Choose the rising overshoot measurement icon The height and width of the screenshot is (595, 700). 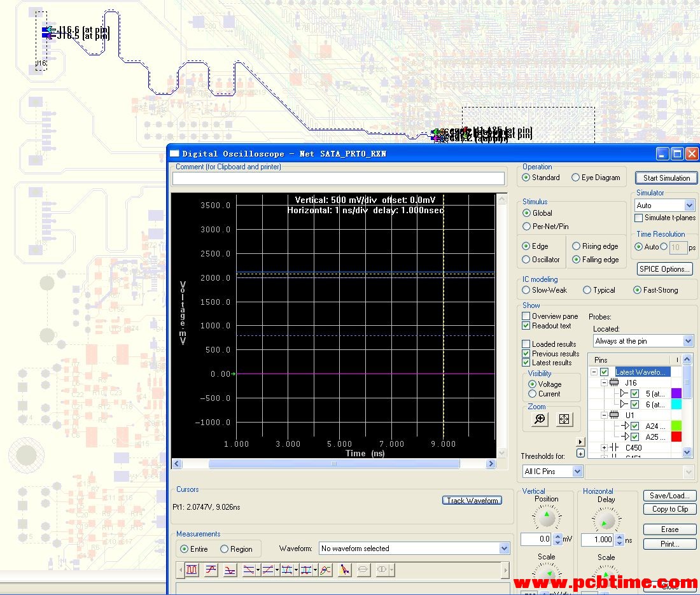coord(211,570)
